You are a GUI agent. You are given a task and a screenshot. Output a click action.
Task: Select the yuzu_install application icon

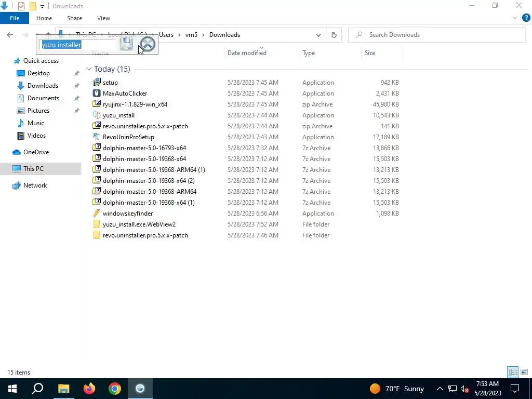(x=97, y=115)
